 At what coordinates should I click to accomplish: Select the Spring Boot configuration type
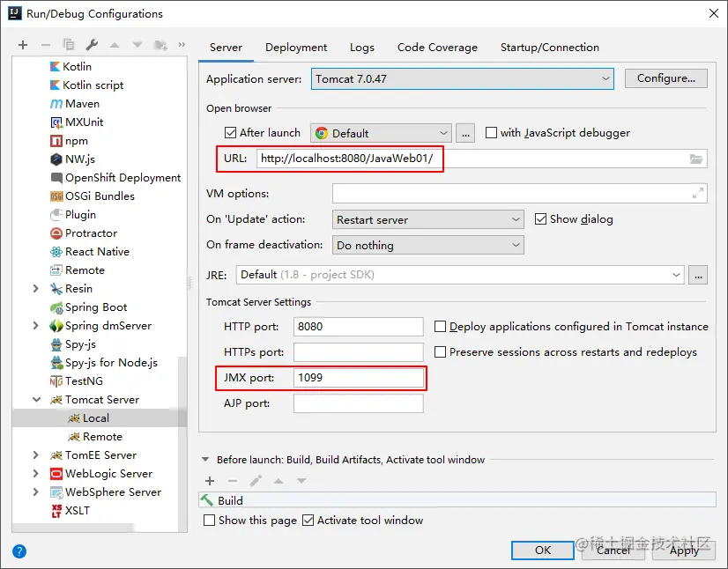(x=88, y=307)
